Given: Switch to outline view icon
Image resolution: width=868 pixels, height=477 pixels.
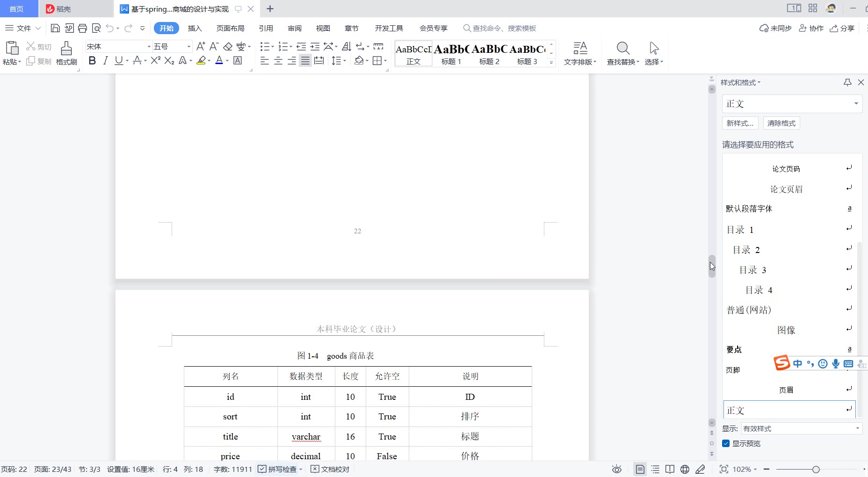Looking at the screenshot, I should pos(655,469).
